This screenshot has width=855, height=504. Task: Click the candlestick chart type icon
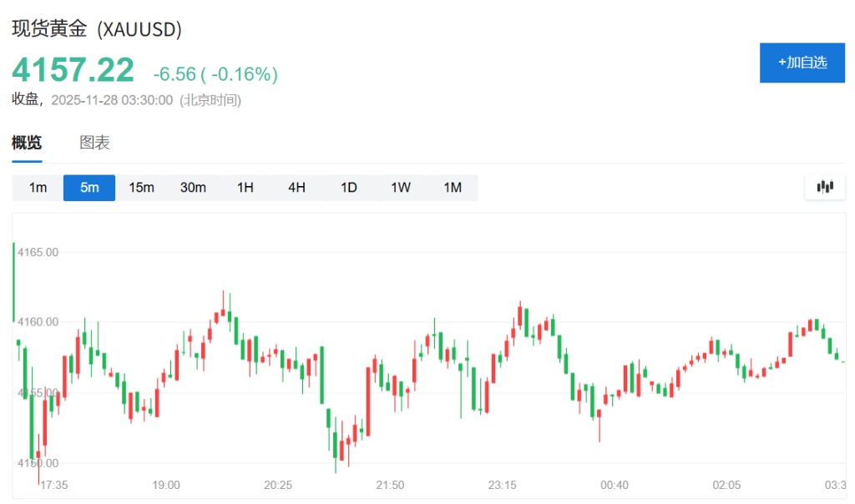[x=825, y=187]
